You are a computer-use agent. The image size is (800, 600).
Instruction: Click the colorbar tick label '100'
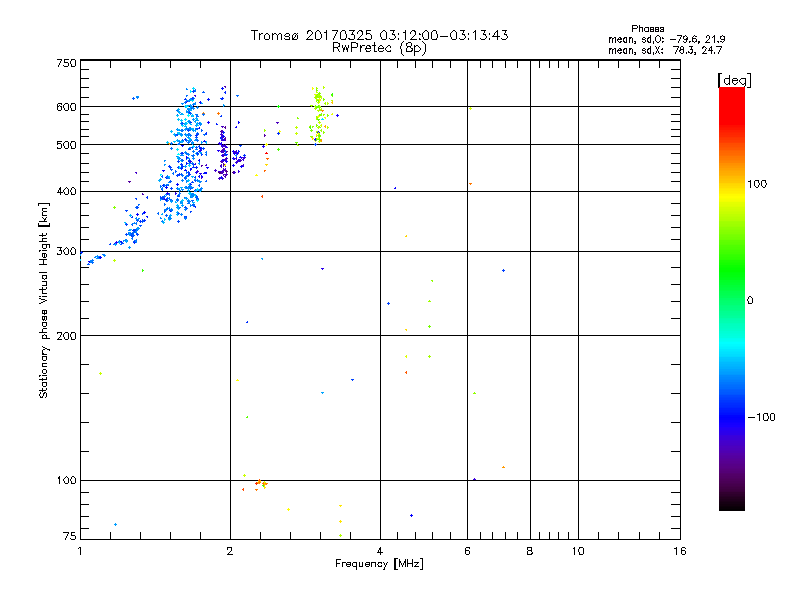(757, 184)
